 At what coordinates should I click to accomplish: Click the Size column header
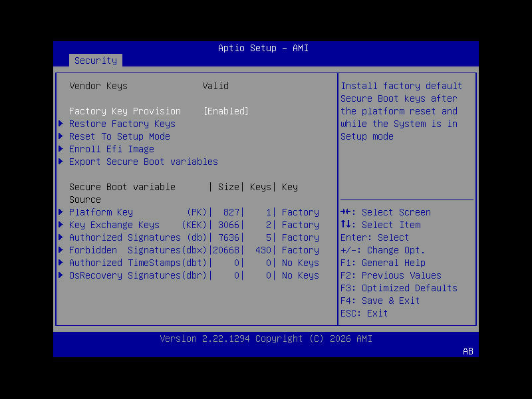(229, 187)
